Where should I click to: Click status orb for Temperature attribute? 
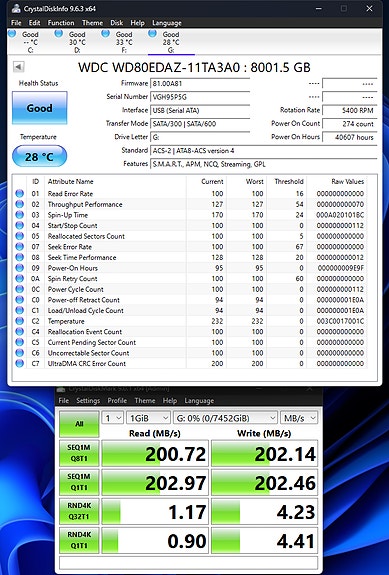click(19, 321)
